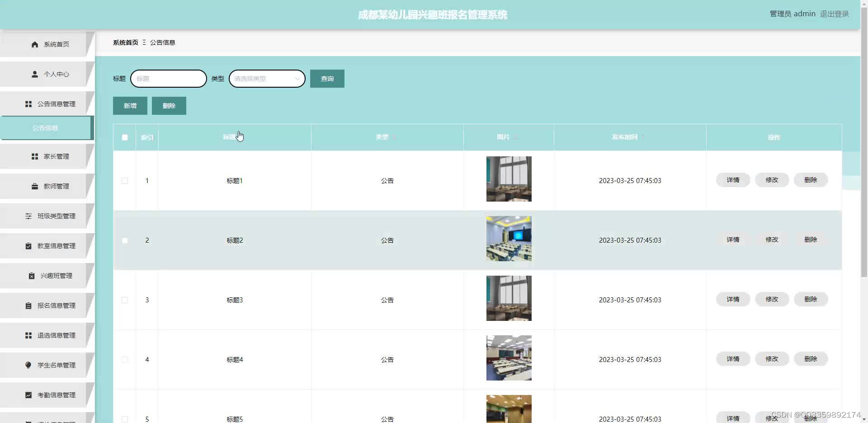Screen dimensions: 868x423
Task: Click 修改 for row 标题1
Action: pos(772,180)
